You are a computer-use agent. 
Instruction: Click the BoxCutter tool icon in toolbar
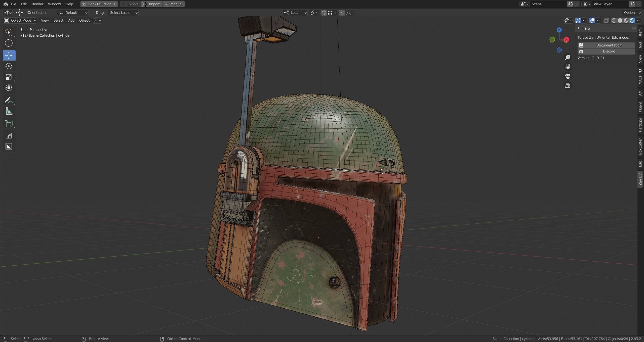pos(9,146)
